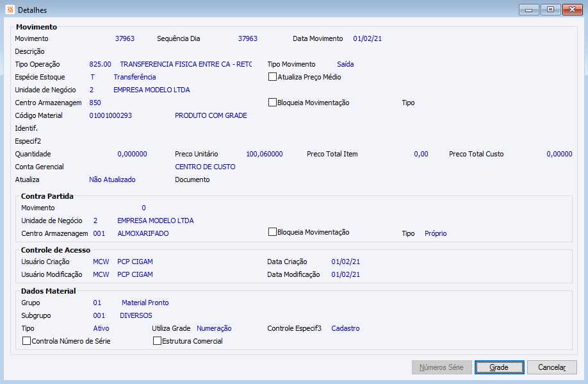Click Espécie Estoque code T
The image size is (588, 384).
tap(93, 77)
